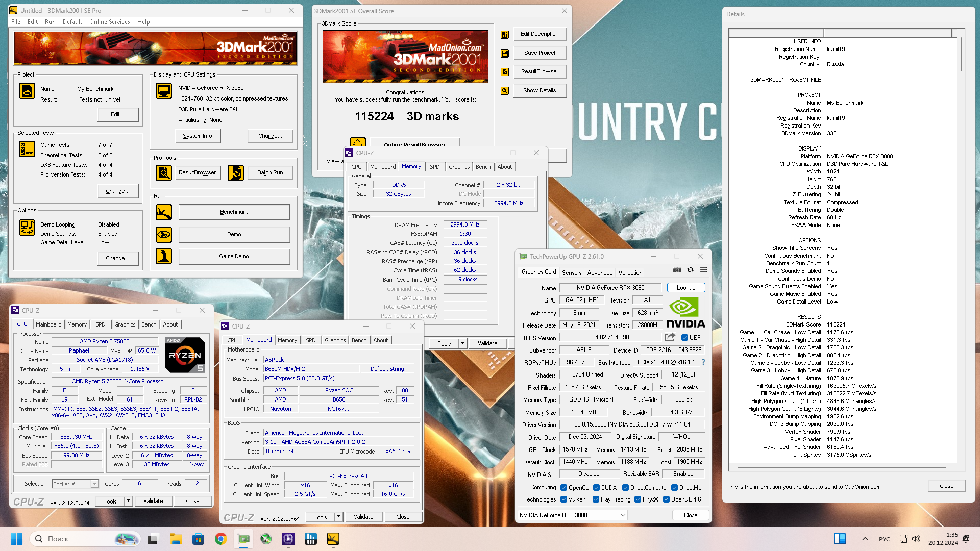This screenshot has width=980, height=551.
Task: Toggle the DirectML checkbox
Action: (x=674, y=488)
